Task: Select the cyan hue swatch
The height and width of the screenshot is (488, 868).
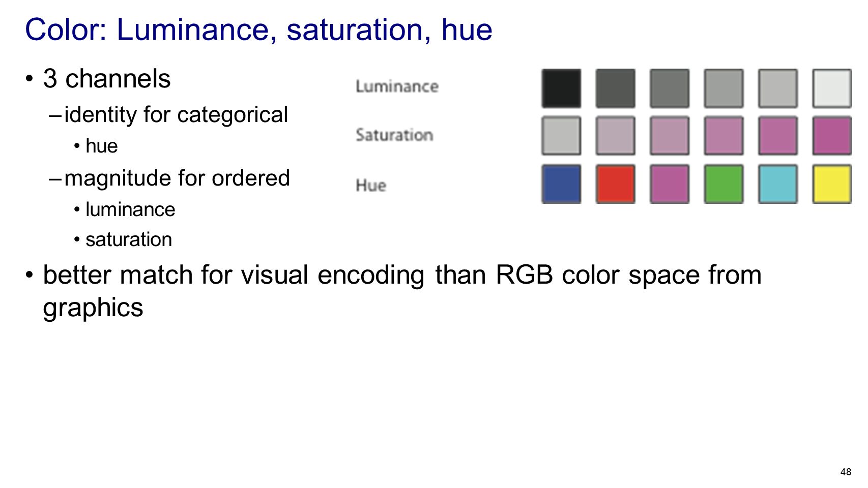Action: point(777,184)
